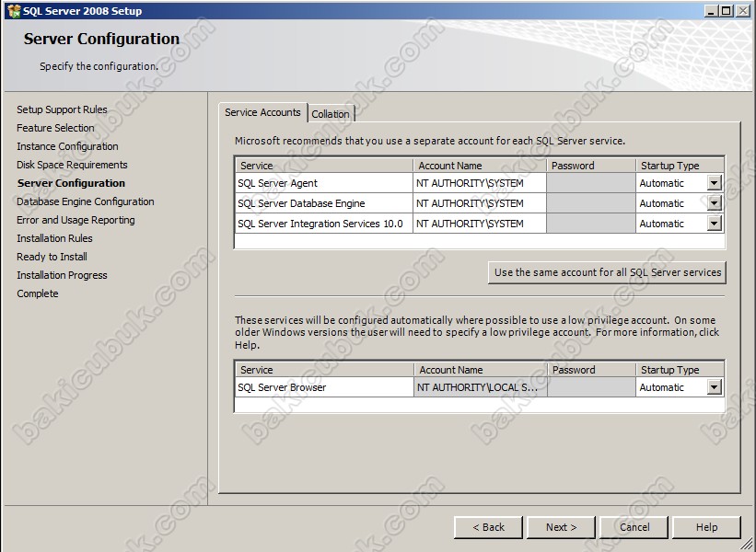Click Installation Progress step in sidebar
Image resolution: width=756 pixels, height=552 pixels.
tap(63, 275)
